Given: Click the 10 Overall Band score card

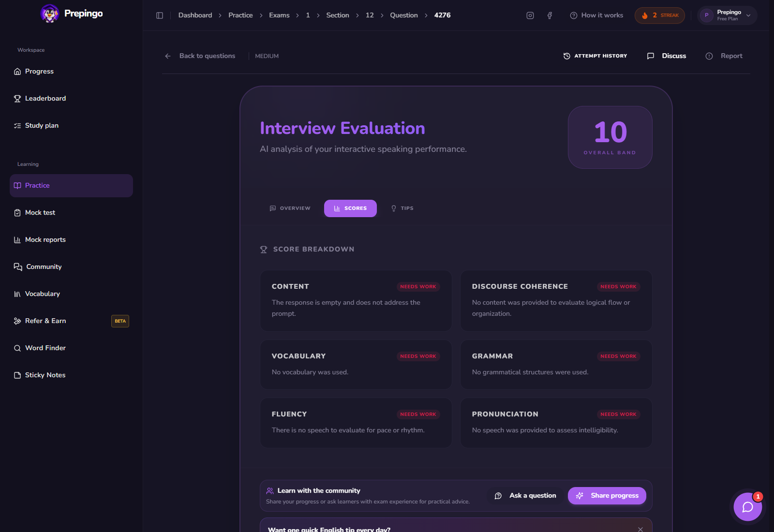Looking at the screenshot, I should point(610,137).
